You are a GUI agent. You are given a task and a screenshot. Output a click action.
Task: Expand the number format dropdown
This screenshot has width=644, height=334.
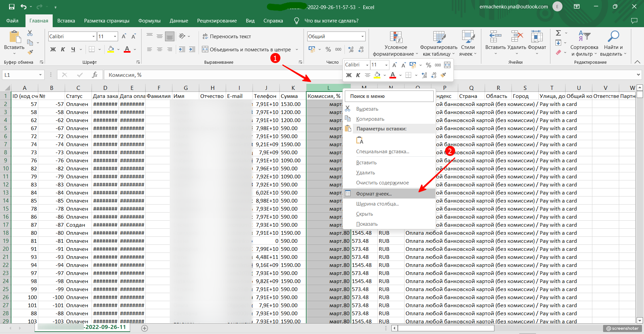click(362, 36)
